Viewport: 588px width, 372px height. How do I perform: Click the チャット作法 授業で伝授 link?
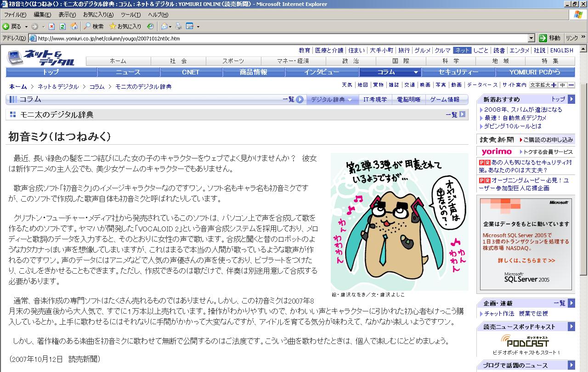pos(516,313)
